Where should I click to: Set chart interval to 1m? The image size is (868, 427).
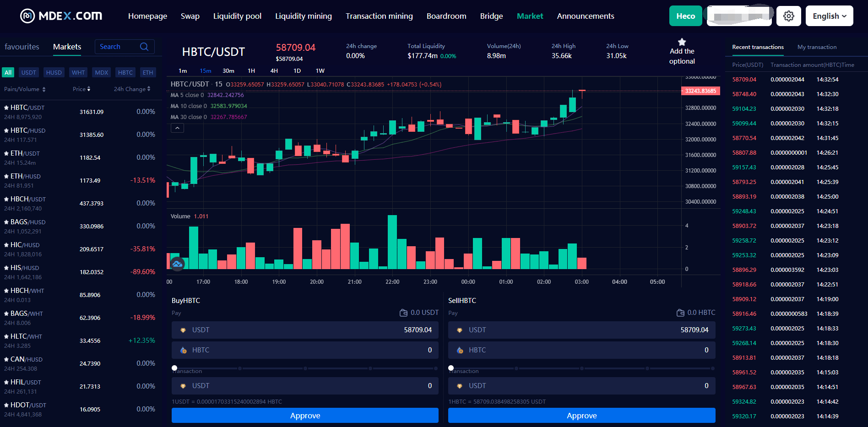[183, 71]
